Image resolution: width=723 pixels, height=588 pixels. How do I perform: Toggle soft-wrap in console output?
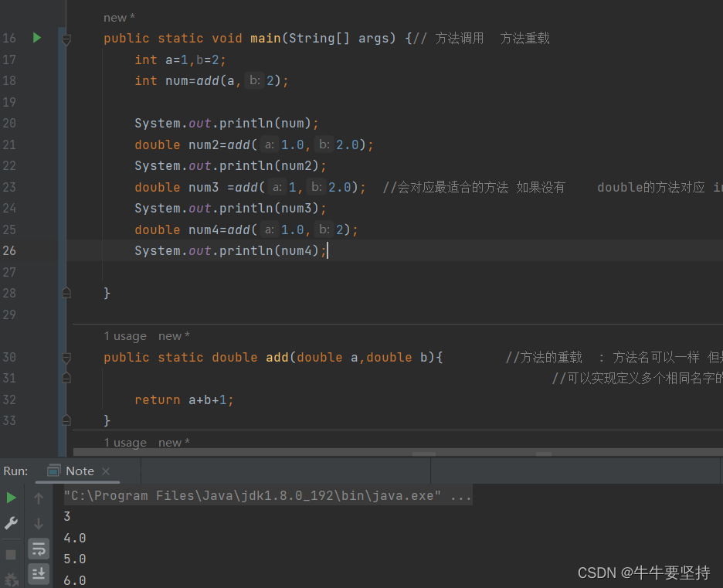(39, 549)
